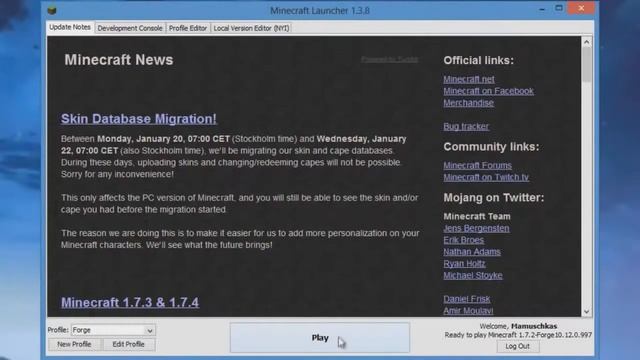Open the Development Console tab
640x360 pixels.
pyautogui.click(x=130, y=28)
